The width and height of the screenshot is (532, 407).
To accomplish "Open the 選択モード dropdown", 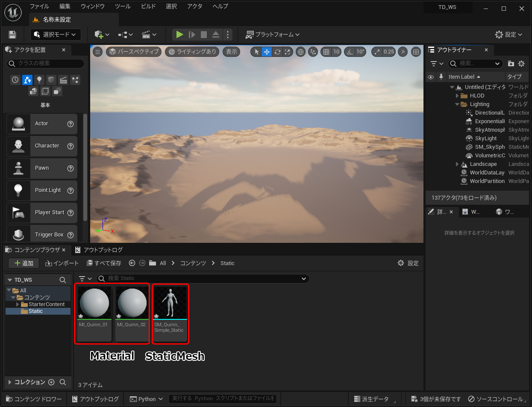I will click(x=56, y=35).
